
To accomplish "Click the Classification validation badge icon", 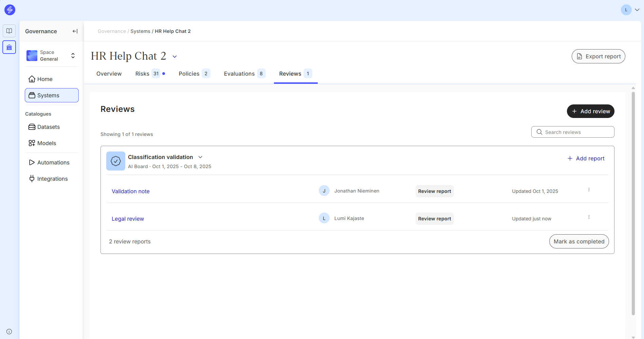I will click(x=116, y=161).
